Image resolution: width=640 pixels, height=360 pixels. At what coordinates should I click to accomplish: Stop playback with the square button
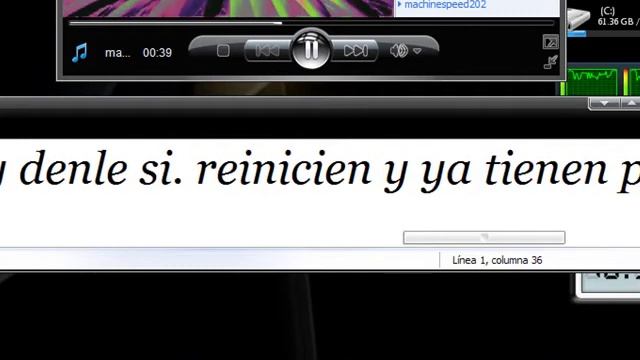coord(223,51)
